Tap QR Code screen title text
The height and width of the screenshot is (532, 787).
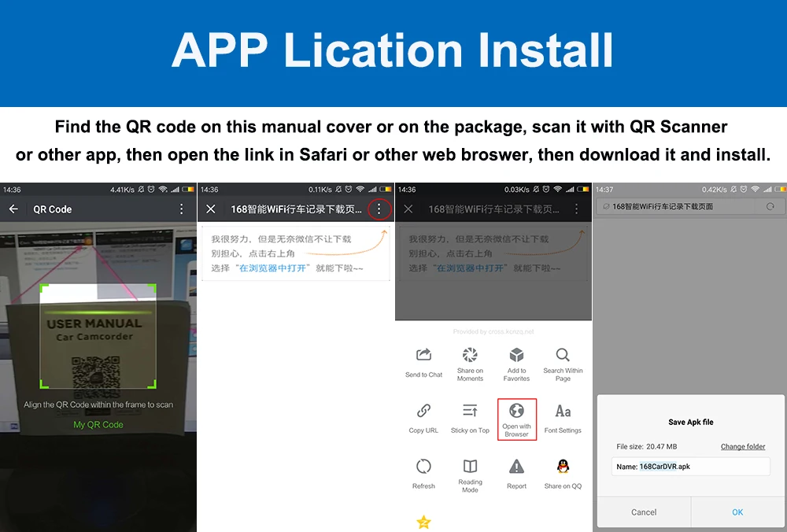tap(53, 209)
